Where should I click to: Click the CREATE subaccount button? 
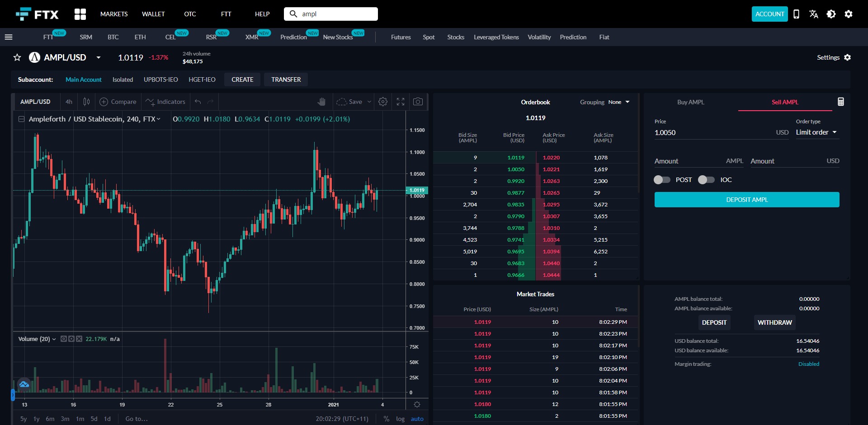point(242,79)
